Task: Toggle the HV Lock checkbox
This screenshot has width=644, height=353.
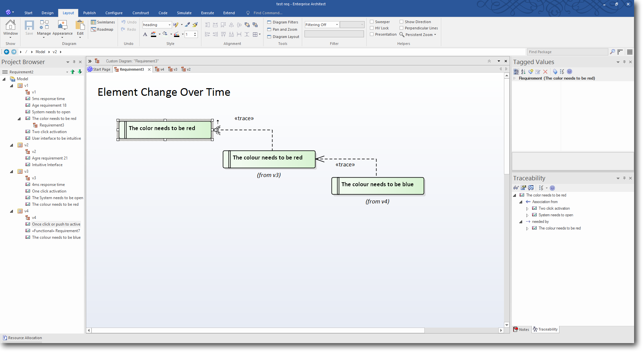Action: (372, 28)
